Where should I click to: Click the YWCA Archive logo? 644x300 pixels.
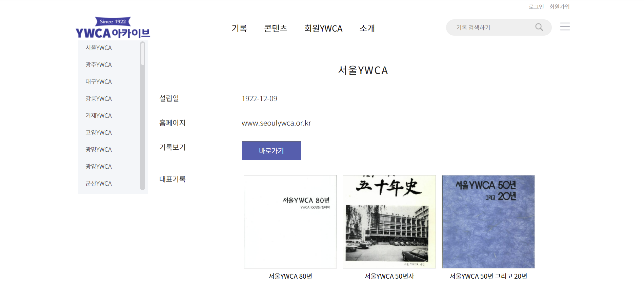tap(113, 28)
